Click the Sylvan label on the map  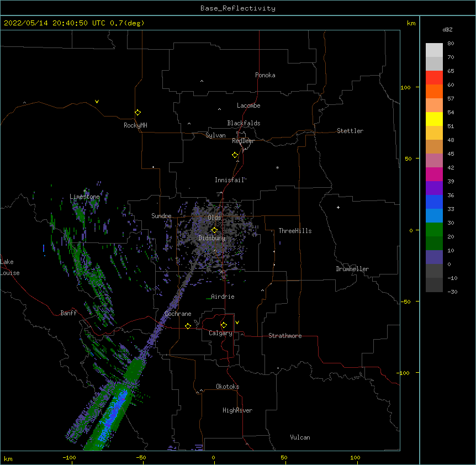tap(215, 135)
